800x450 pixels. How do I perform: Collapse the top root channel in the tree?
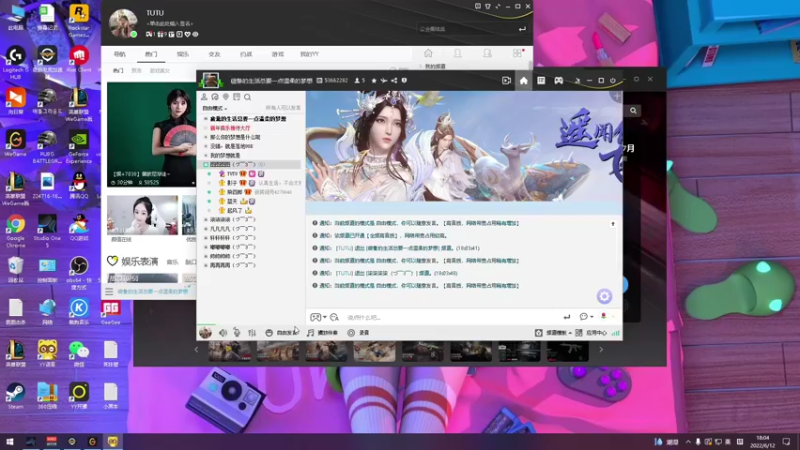coord(206,119)
